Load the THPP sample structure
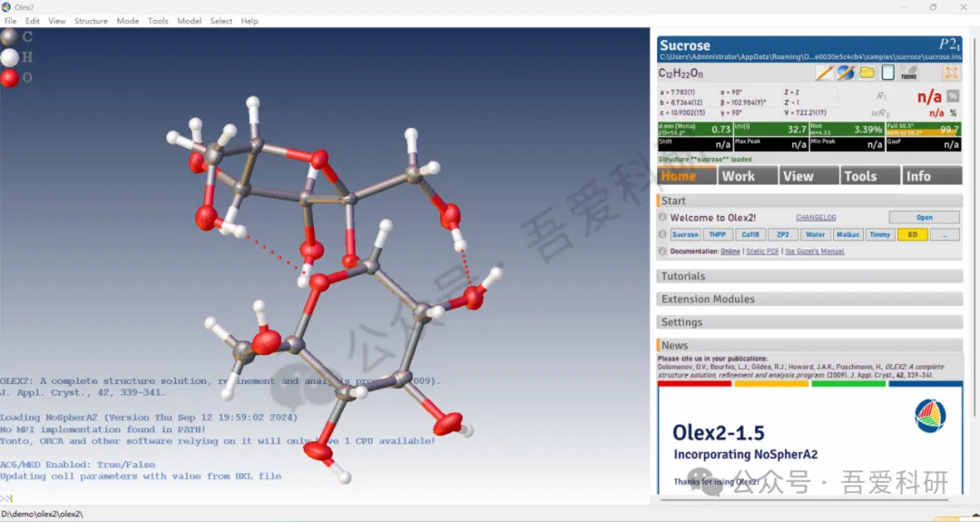This screenshot has width=980, height=522. coord(718,234)
